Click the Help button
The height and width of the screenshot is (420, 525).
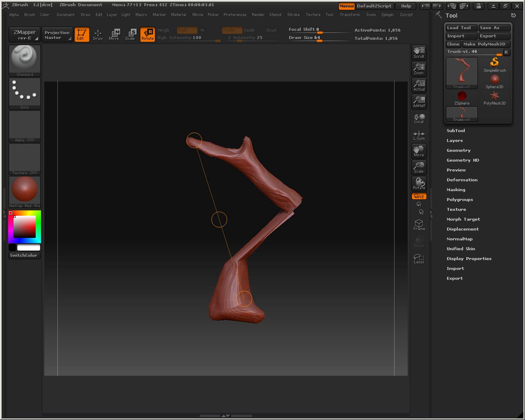(x=406, y=6)
